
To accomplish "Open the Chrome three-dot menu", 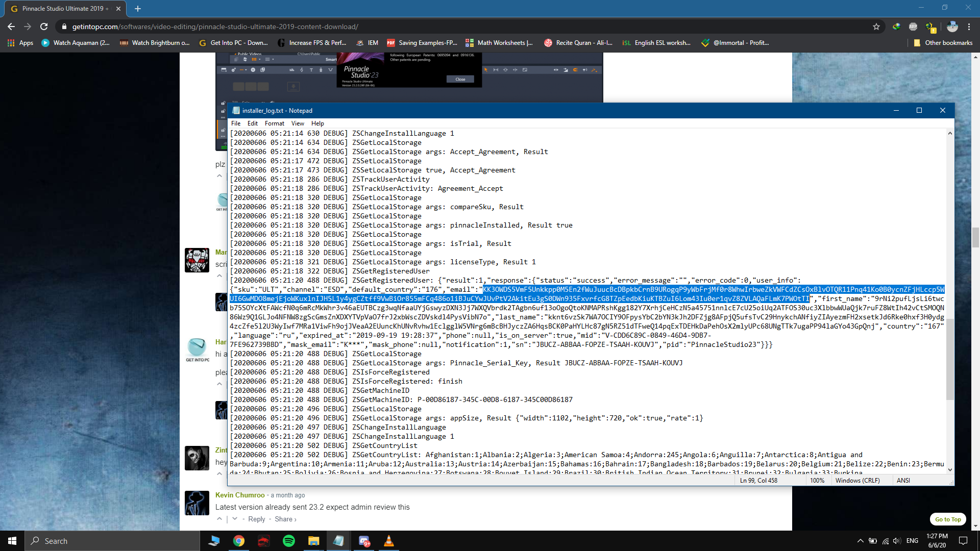I will pos(969,27).
